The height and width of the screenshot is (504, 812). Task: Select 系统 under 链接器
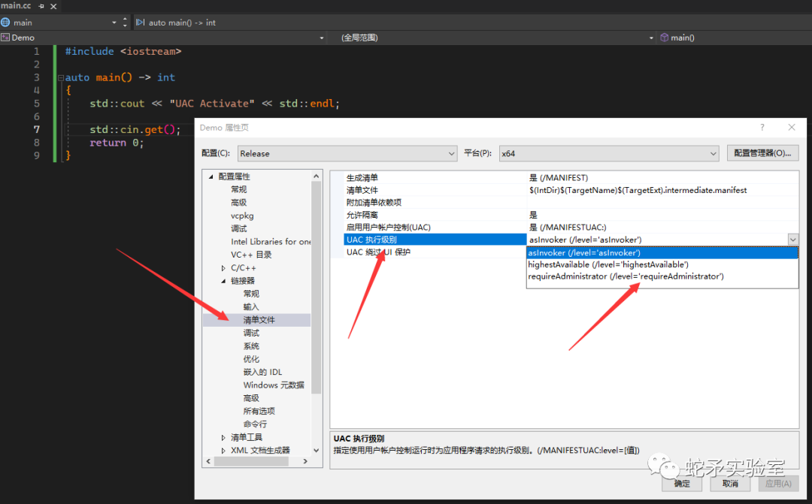pyautogui.click(x=251, y=346)
